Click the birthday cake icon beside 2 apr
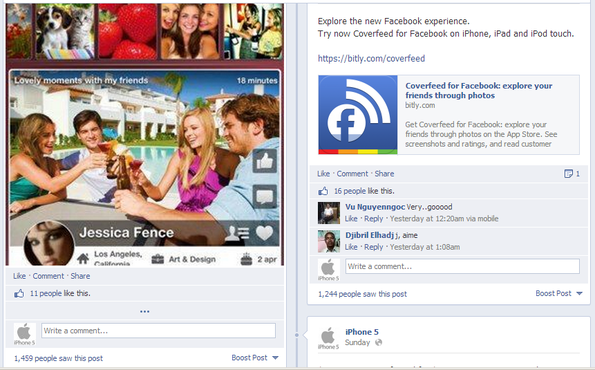Viewport: 595px width, 370px height. [246, 259]
